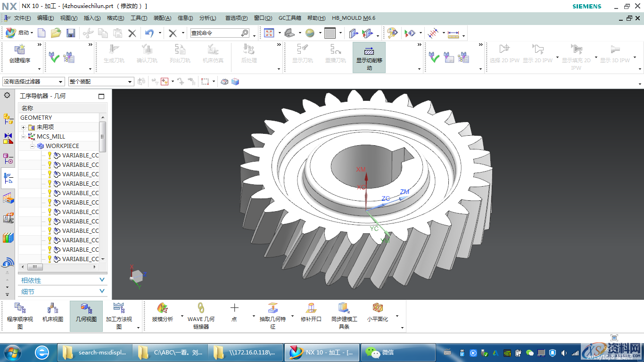Click the Save icon in toolbar
Screen dimensions: 644x362
click(71, 33)
